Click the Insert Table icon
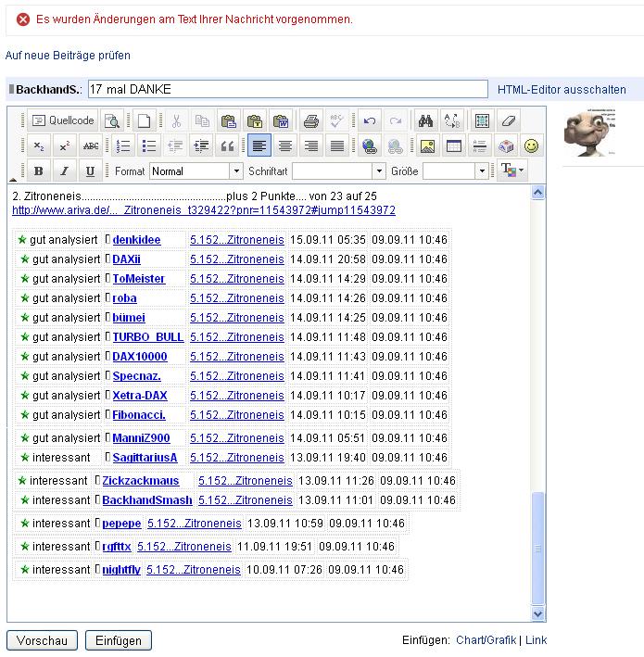This screenshot has width=644, height=657. 453,145
